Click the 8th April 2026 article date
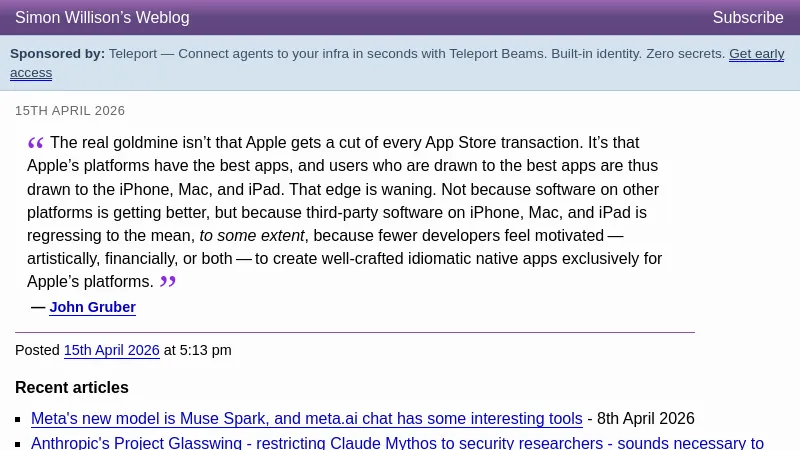800x450 pixels. tap(645, 419)
